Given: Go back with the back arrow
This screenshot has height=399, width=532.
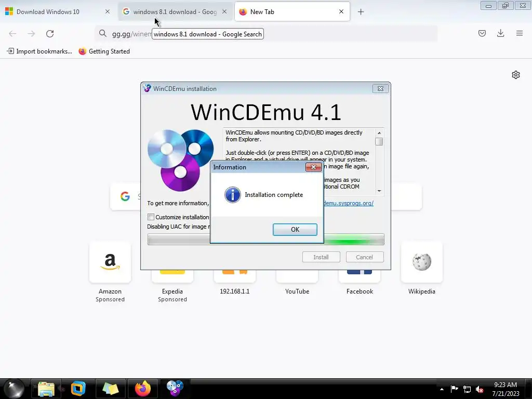Looking at the screenshot, I should (12, 34).
